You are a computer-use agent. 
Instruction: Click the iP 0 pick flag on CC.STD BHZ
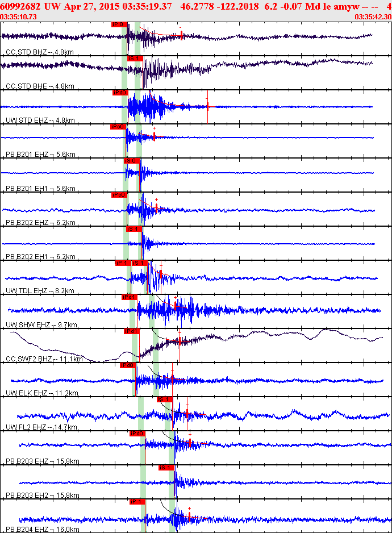(119, 24)
